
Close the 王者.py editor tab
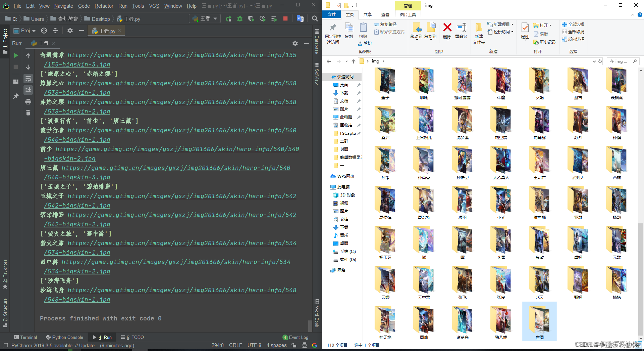(x=120, y=31)
